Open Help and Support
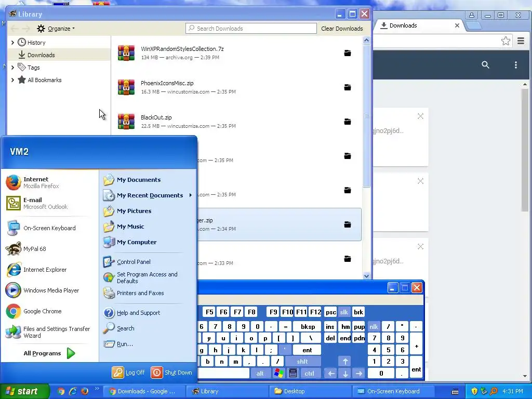Screen dimensions: 532x399 point(148,313)
